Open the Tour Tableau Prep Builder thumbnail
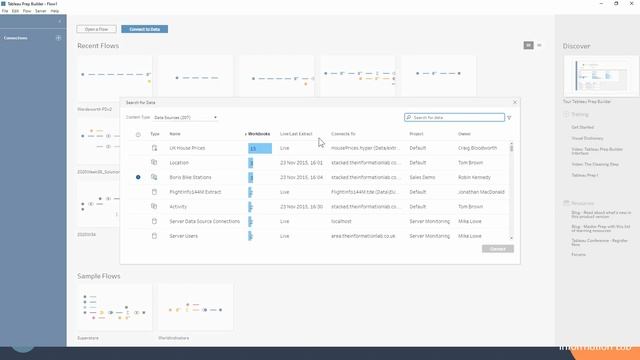640x360 pixels. pyautogui.click(x=600, y=76)
